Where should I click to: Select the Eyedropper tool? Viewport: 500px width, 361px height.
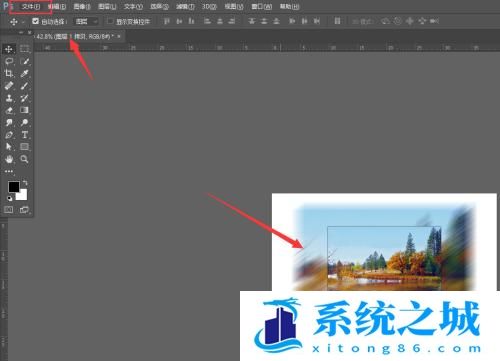coord(24,74)
